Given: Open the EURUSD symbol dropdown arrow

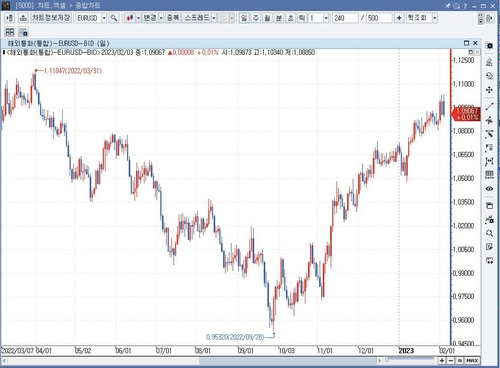Looking at the screenshot, I should tap(104, 18).
